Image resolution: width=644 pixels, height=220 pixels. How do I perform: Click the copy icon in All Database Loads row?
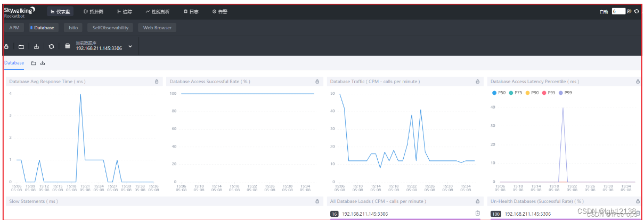[x=478, y=214]
